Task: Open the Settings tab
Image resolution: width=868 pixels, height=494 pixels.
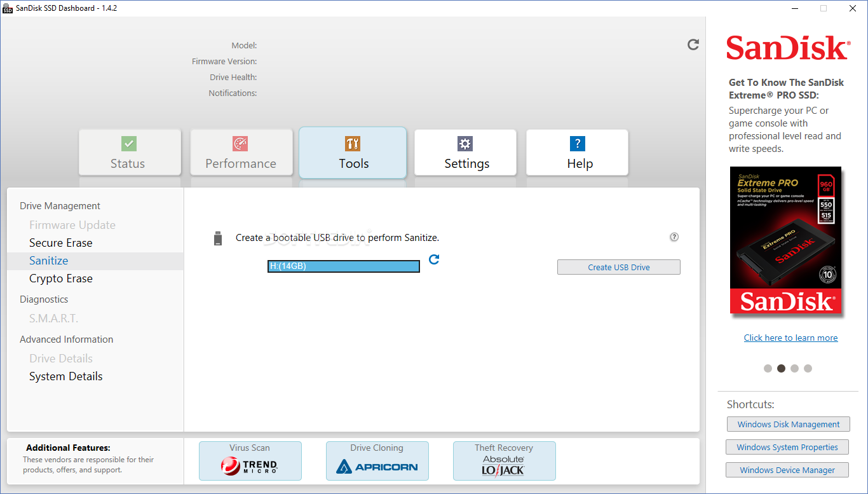Action: click(465, 153)
